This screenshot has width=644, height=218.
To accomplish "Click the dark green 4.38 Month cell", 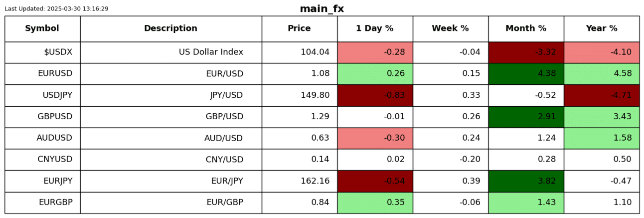I will (x=526, y=73).
